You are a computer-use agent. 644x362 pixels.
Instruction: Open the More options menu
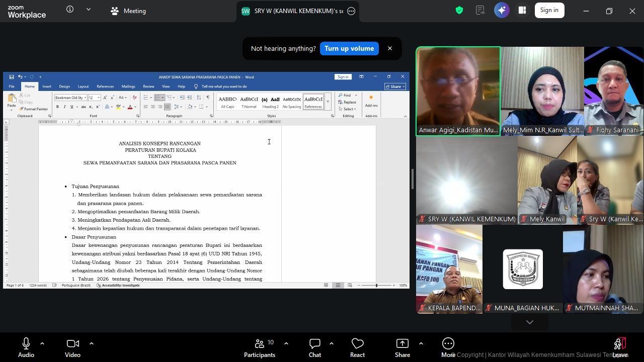point(448,347)
